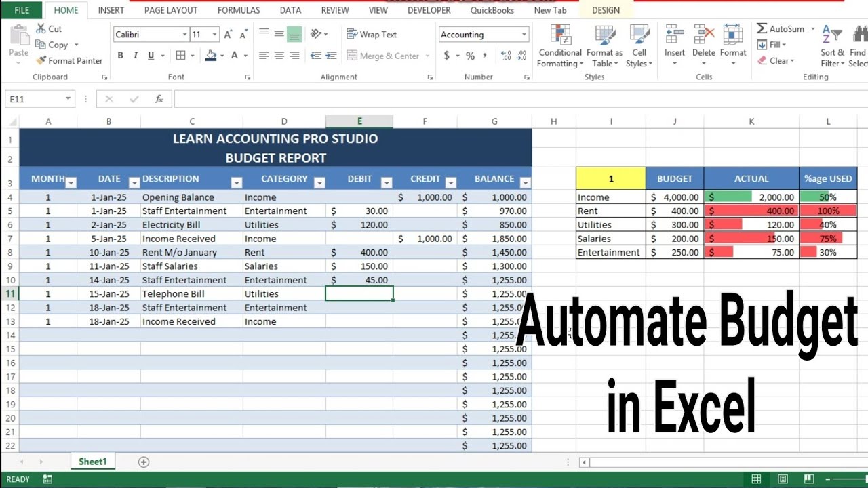
Task: Apply top vertical alignment
Action: 264,34
